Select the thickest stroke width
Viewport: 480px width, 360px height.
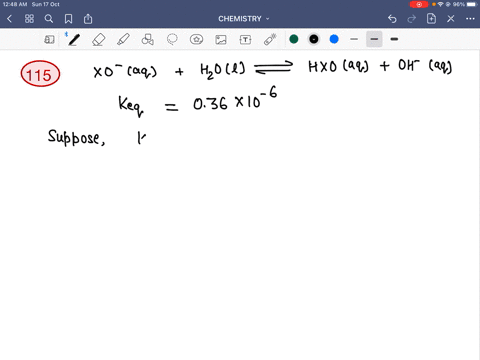394,39
